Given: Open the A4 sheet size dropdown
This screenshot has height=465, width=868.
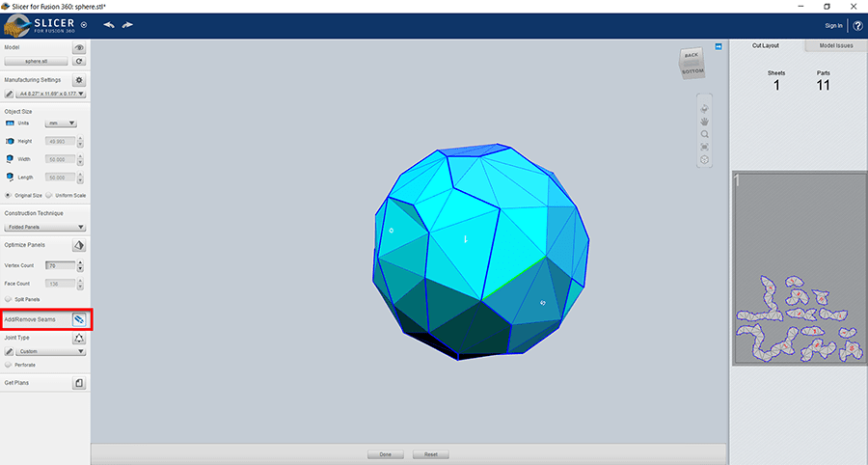Looking at the screenshot, I should click(x=50, y=95).
